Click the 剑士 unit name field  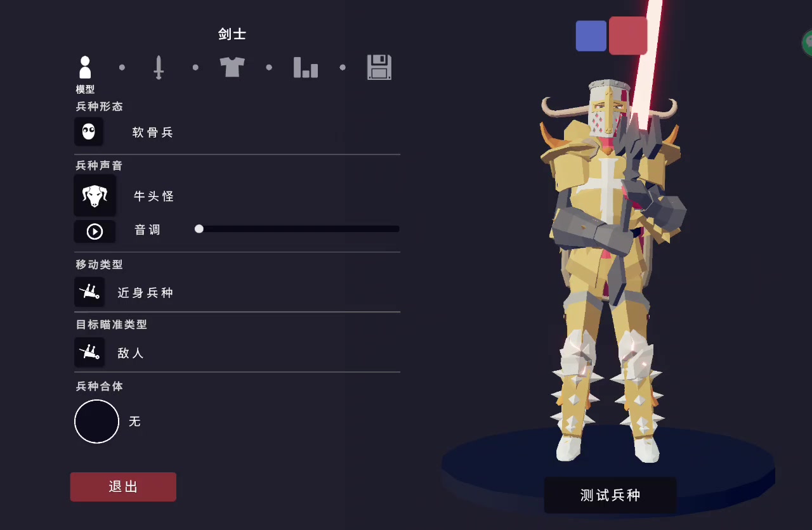[x=232, y=34]
